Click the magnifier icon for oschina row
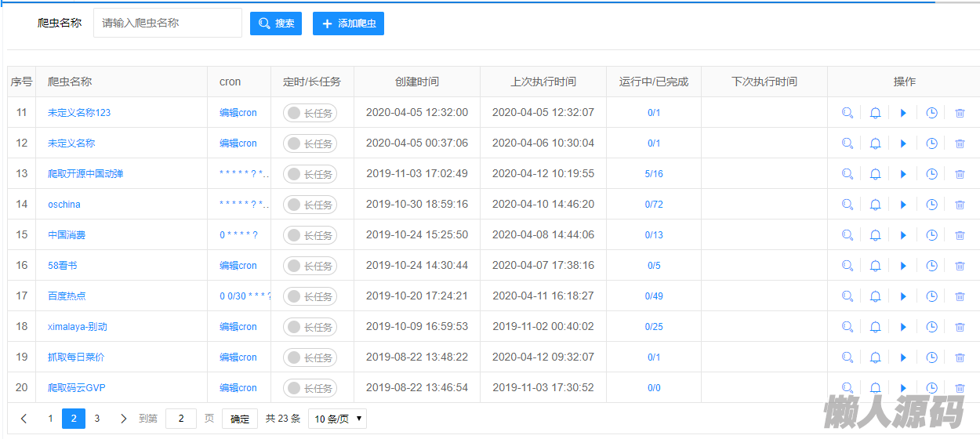 click(x=847, y=205)
